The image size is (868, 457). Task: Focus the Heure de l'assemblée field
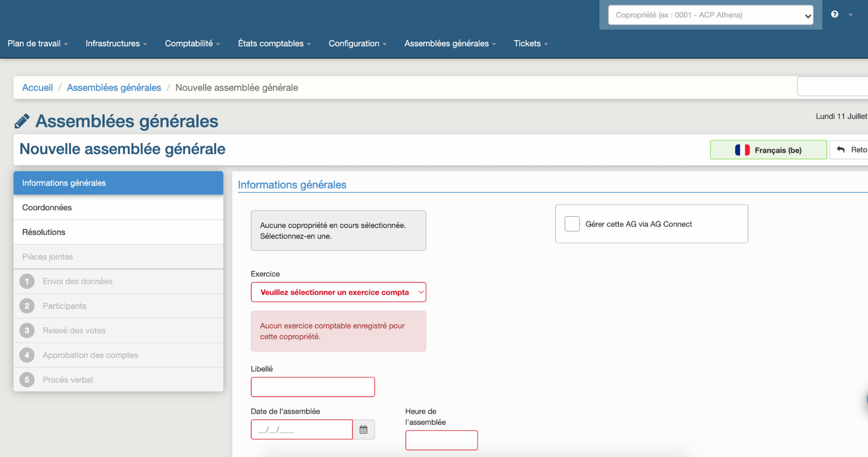tap(441, 440)
